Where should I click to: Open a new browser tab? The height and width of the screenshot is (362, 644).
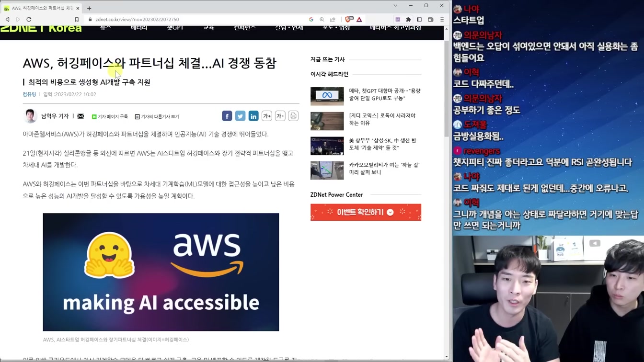[89, 8]
